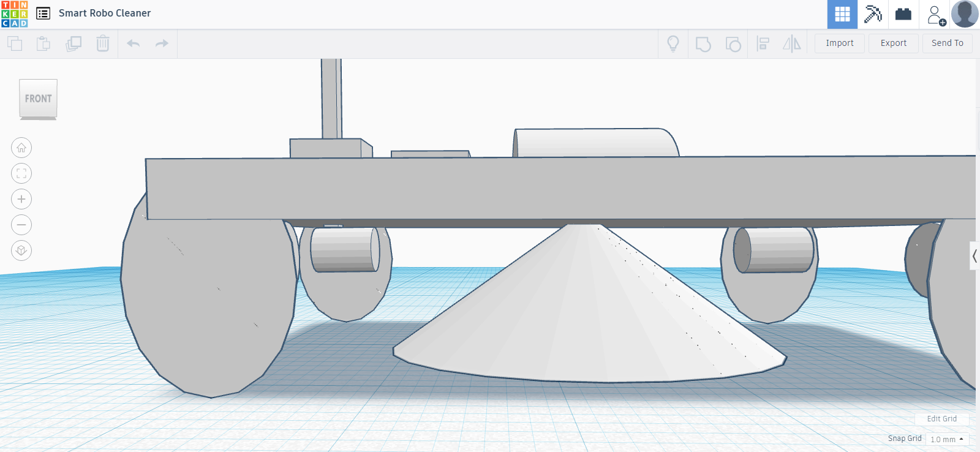
Task: Select the Paste tool icon
Action: (43, 43)
